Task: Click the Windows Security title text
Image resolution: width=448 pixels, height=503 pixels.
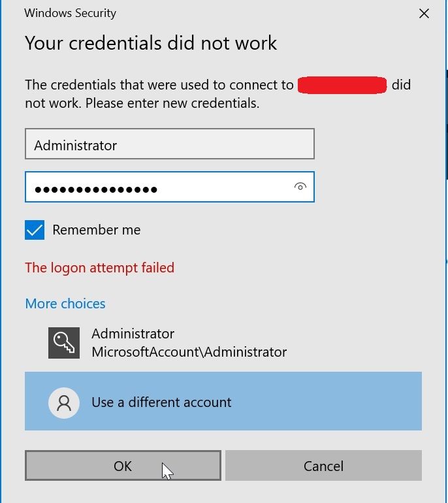Action: [x=71, y=13]
